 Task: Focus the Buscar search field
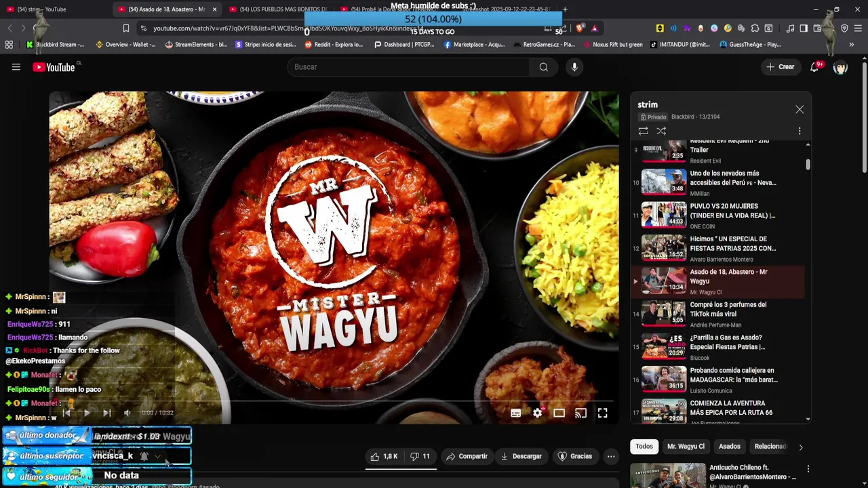[408, 67]
